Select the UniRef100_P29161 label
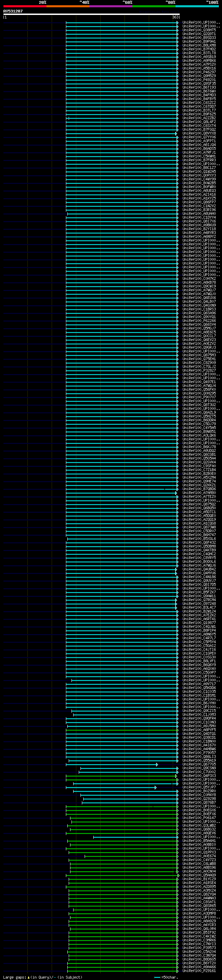Screen dimensions: 222x980 199,971
